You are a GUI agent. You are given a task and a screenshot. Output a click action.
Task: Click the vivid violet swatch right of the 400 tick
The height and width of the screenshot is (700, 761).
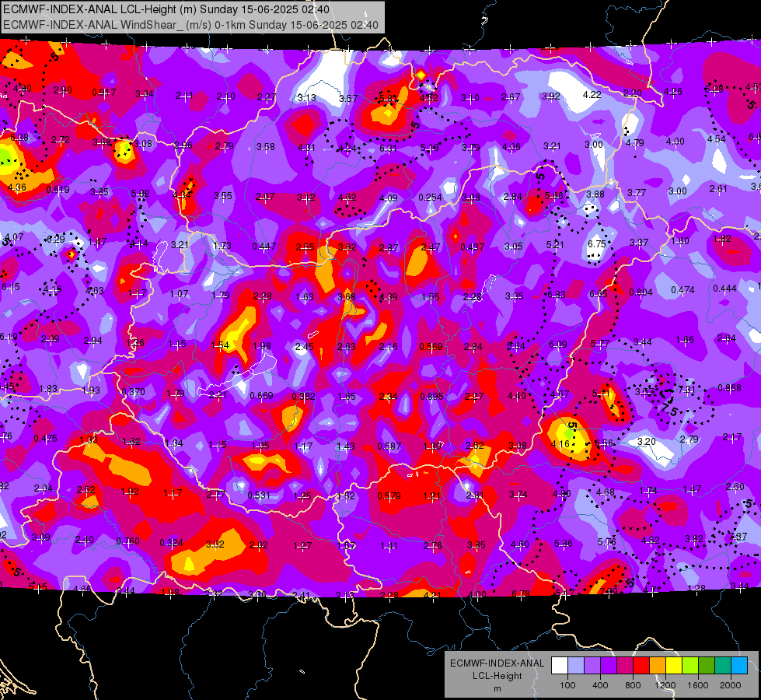[x=609, y=665]
